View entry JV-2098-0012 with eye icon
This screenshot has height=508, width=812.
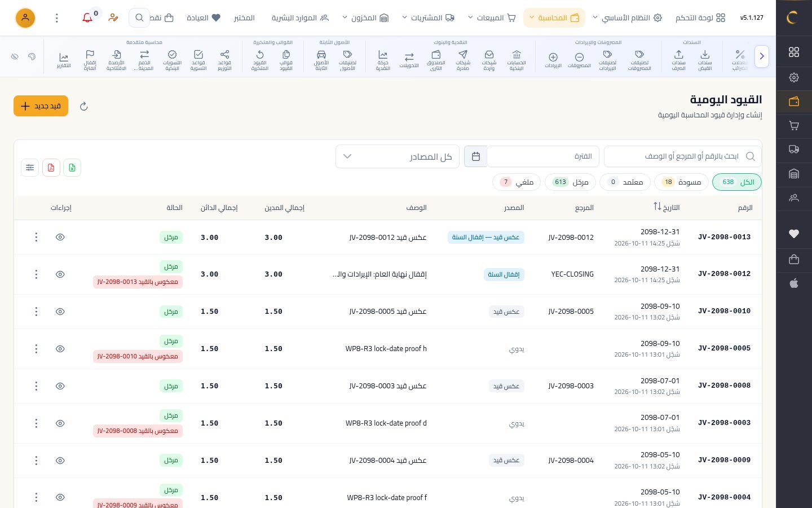click(60, 274)
